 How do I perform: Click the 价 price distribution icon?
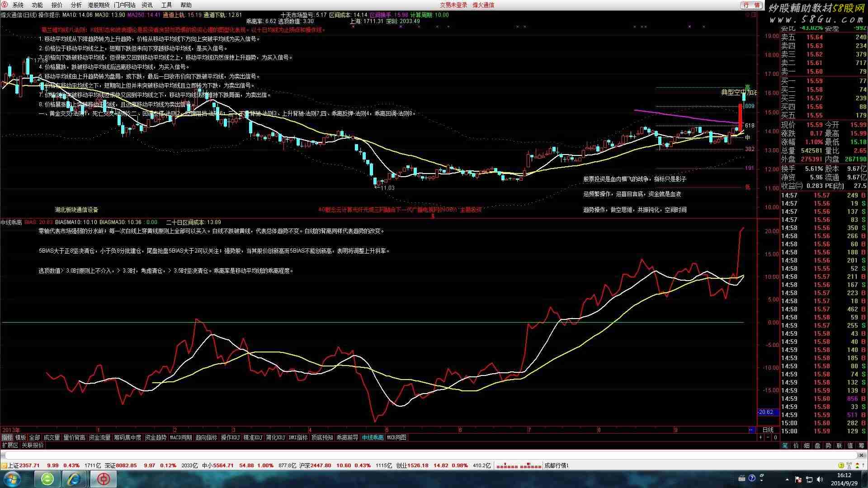(x=796, y=446)
